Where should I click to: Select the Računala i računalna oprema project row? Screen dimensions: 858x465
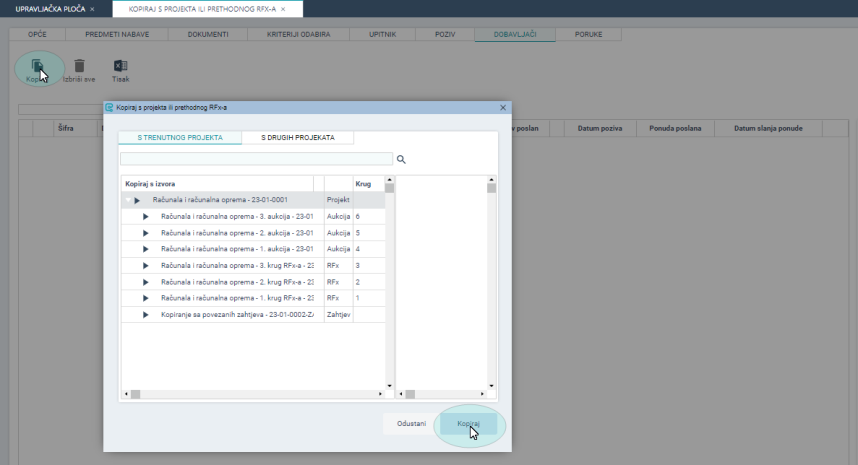220,200
